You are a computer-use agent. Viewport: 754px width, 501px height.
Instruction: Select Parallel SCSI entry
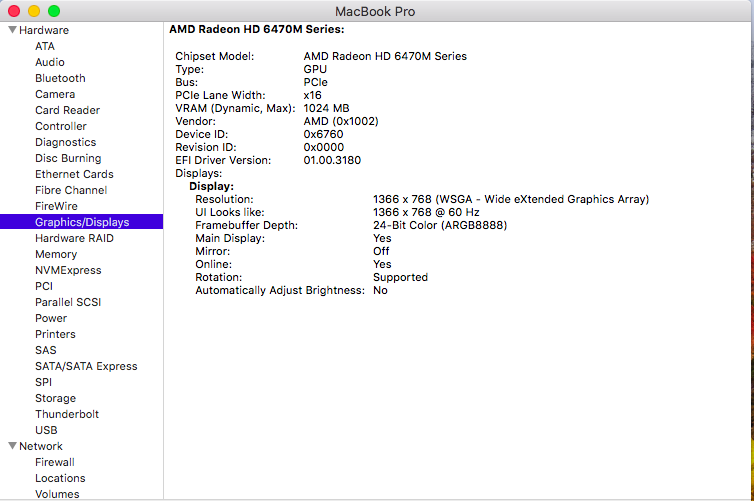tap(68, 302)
